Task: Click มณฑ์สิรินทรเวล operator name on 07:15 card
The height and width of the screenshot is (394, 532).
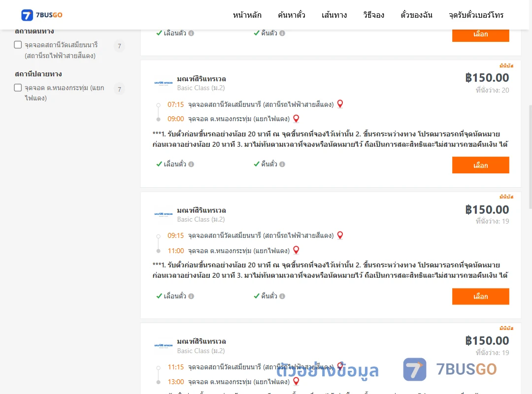Action: (x=201, y=79)
